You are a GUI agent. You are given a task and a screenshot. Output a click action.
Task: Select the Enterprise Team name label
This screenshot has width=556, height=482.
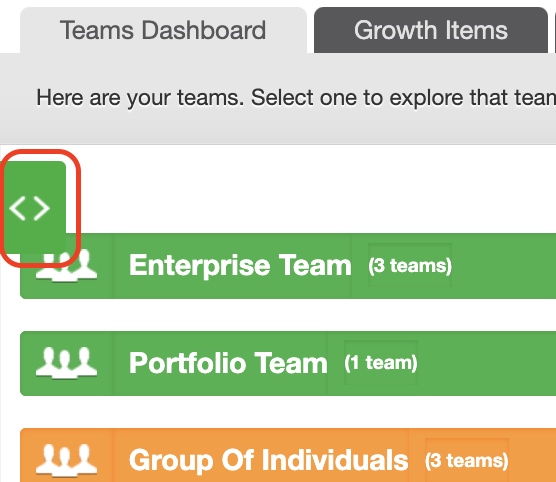(240, 265)
